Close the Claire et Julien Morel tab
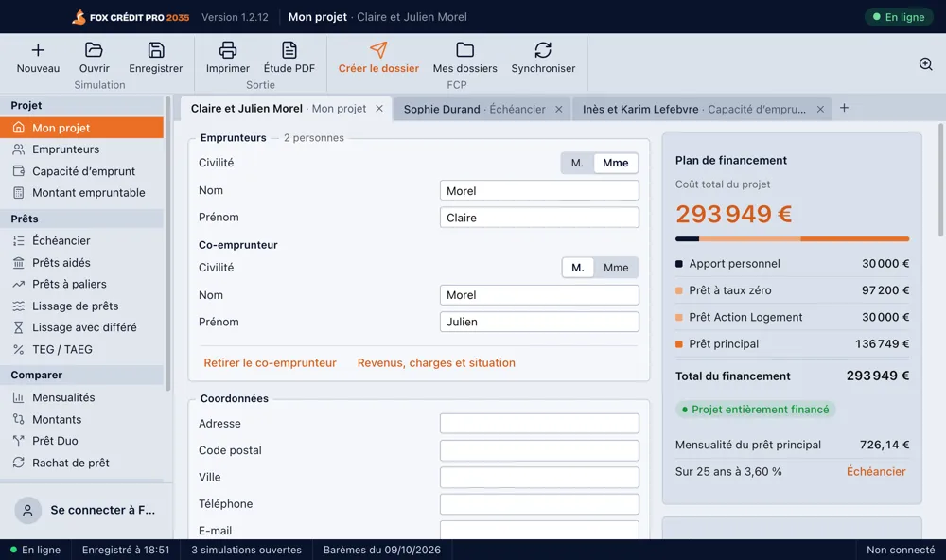 [x=379, y=109]
